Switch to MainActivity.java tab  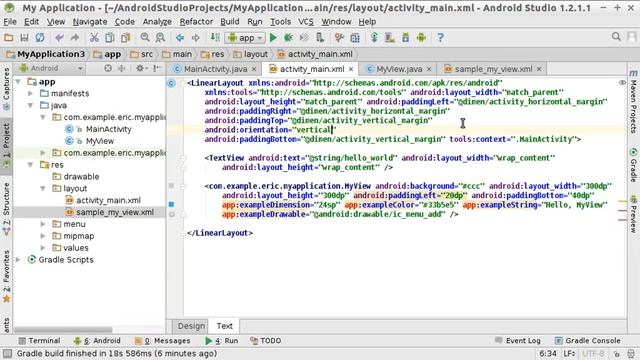tap(215, 69)
